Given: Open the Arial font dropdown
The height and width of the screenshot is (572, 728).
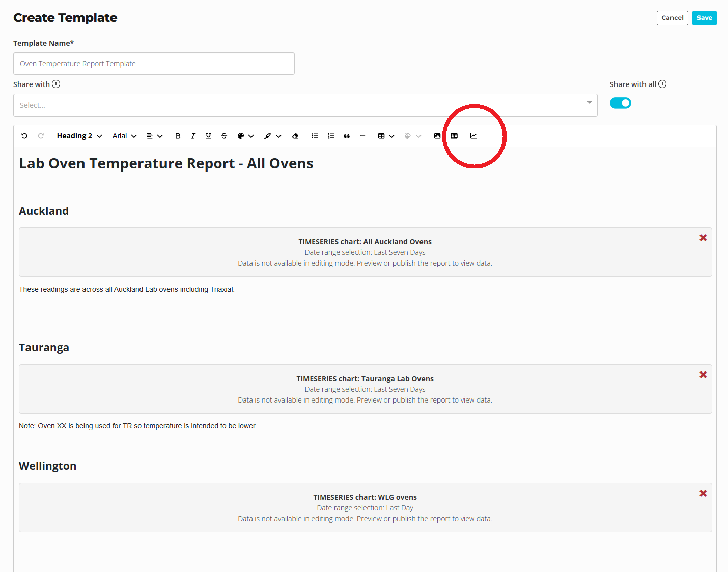Looking at the screenshot, I should [124, 136].
